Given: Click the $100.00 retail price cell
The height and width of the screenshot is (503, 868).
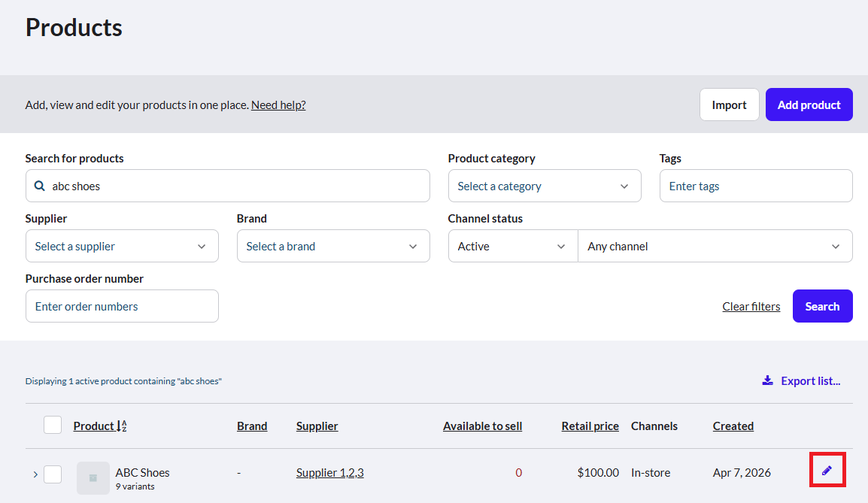Looking at the screenshot, I should pos(598,473).
